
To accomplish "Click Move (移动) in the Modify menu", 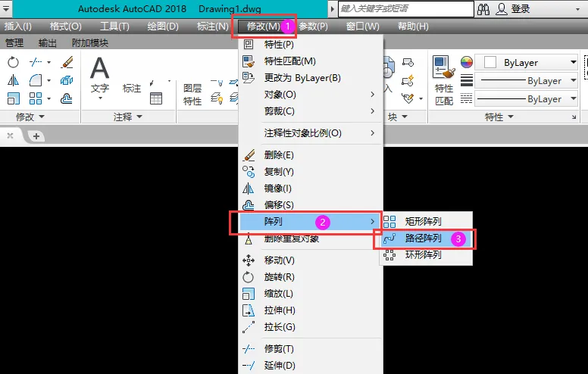I will 279,260.
